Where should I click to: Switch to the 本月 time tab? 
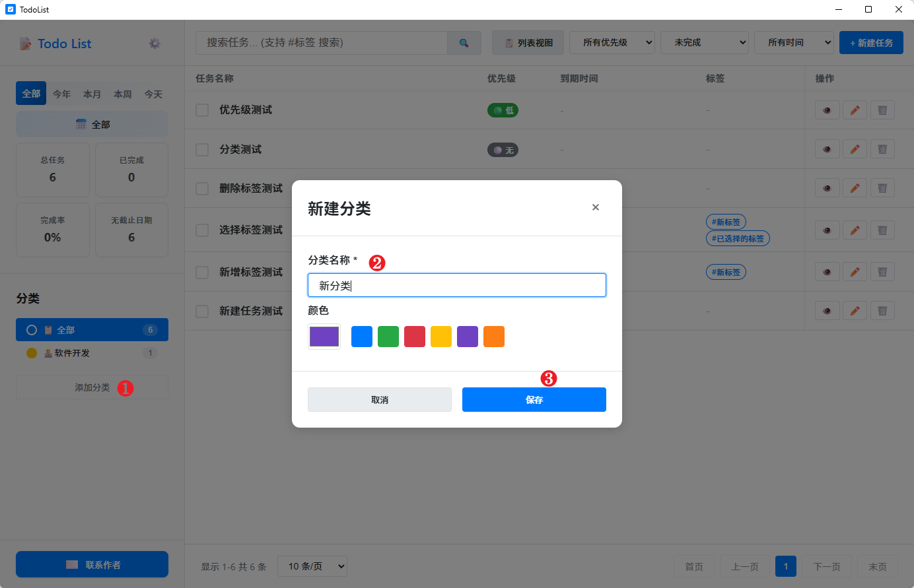(x=92, y=94)
